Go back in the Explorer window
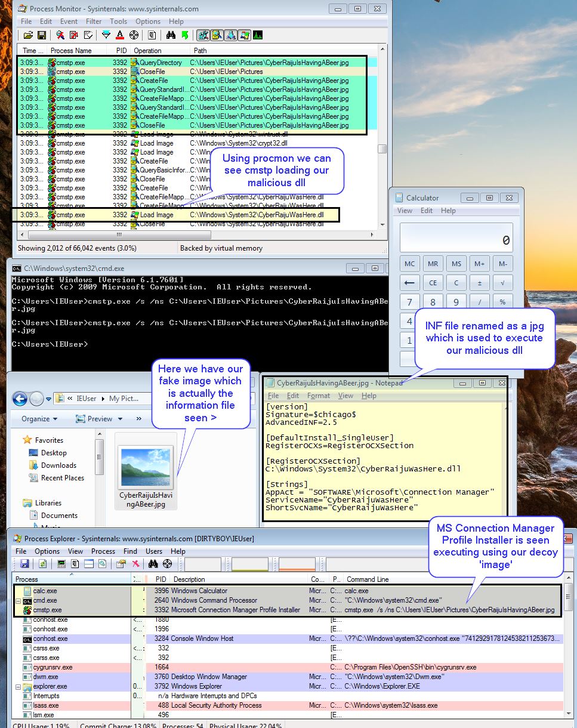577x728 pixels. 20,399
